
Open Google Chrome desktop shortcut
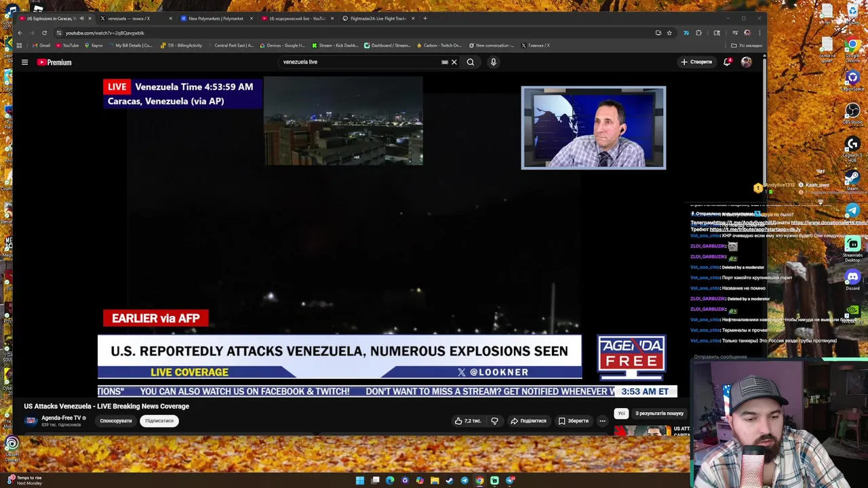click(x=852, y=47)
